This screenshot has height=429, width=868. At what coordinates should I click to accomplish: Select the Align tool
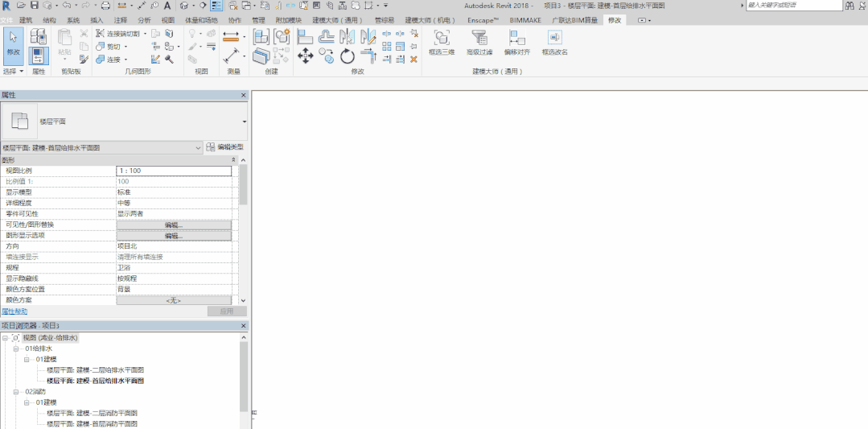point(306,36)
